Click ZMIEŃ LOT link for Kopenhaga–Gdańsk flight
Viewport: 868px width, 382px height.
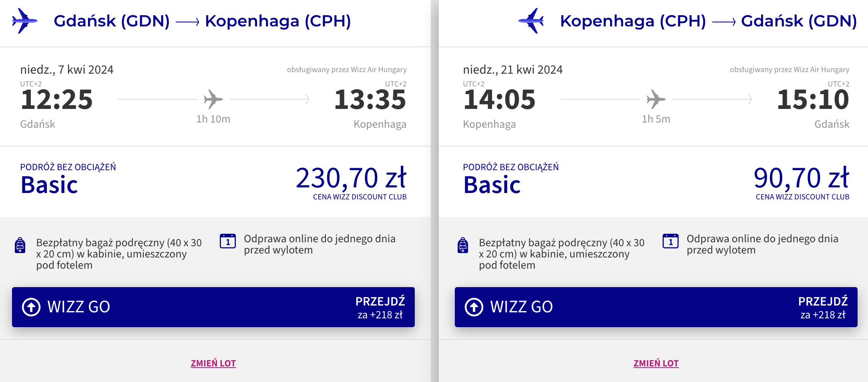coord(656,363)
